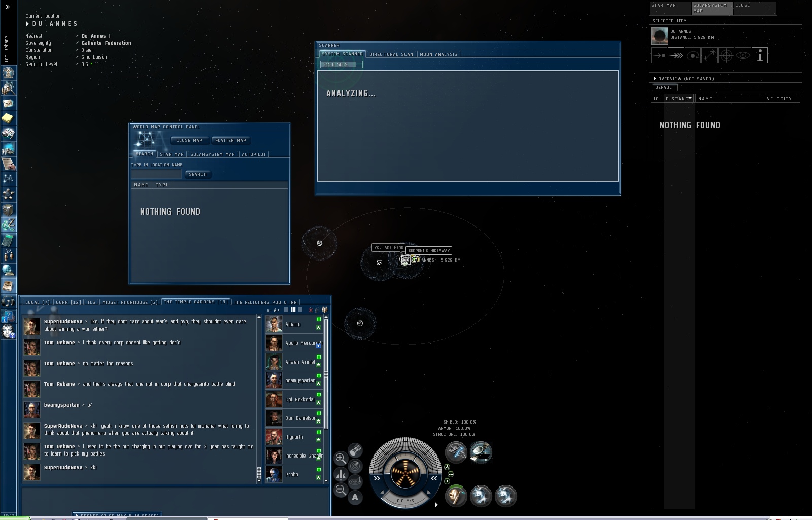Screen dimensions: 812x520
Task: Click the chat smaller text a- control
Action: 269,310
